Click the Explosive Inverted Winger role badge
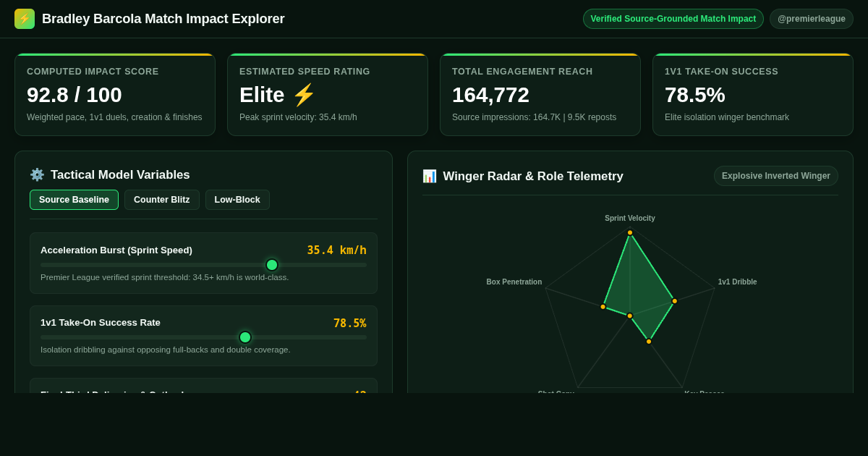 (x=776, y=176)
